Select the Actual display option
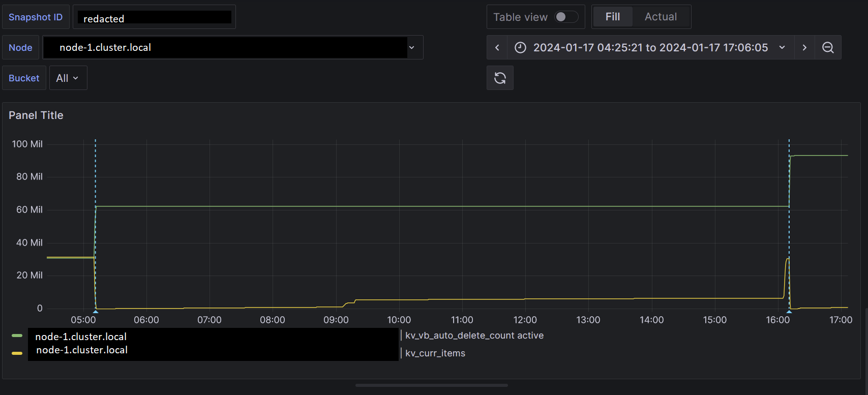This screenshot has height=395, width=868. pos(661,17)
